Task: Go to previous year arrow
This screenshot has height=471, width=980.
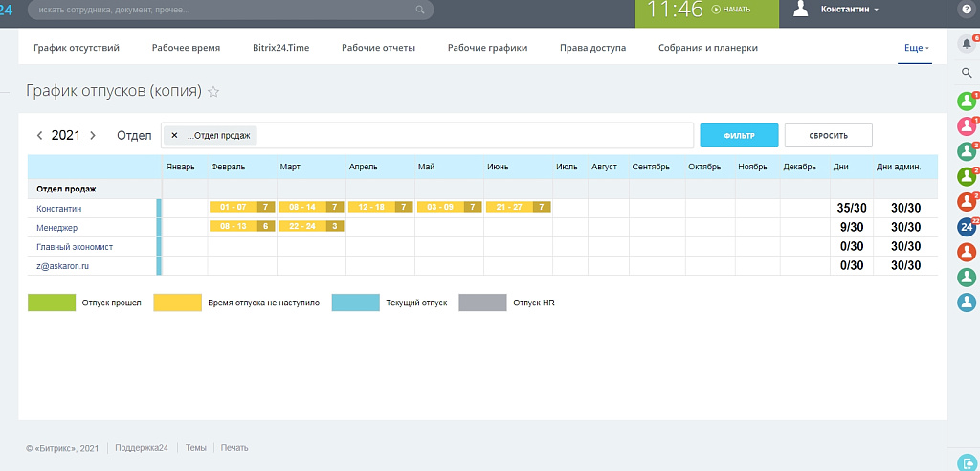Action: (x=39, y=136)
